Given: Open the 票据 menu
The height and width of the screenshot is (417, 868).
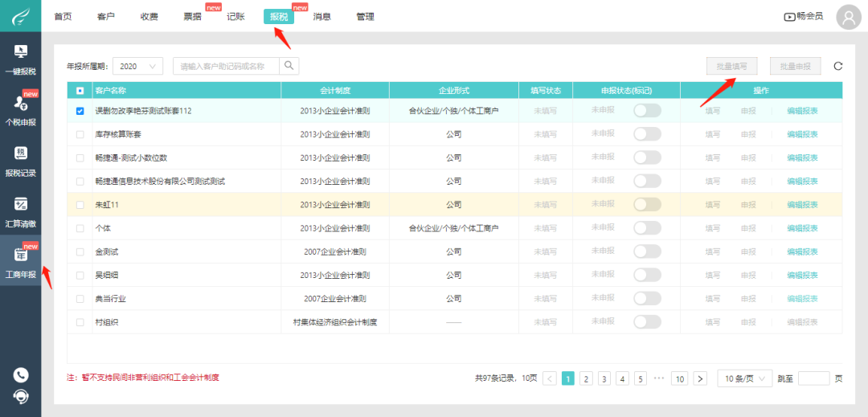Looking at the screenshot, I should coord(192,17).
